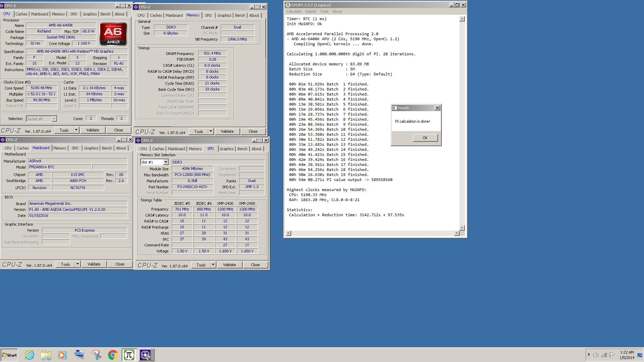The height and width of the screenshot is (362, 644).
Task: Click the AMD A6 processor logo
Action: coord(113,34)
